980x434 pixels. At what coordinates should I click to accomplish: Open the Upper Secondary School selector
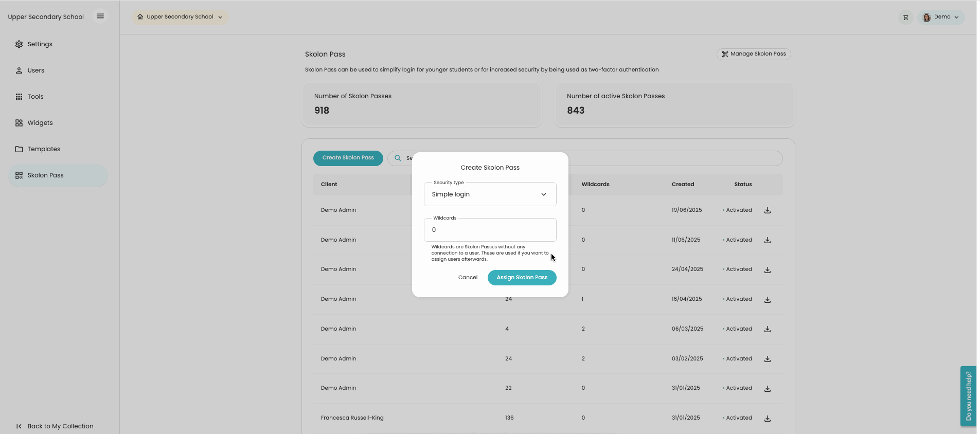coord(180,17)
